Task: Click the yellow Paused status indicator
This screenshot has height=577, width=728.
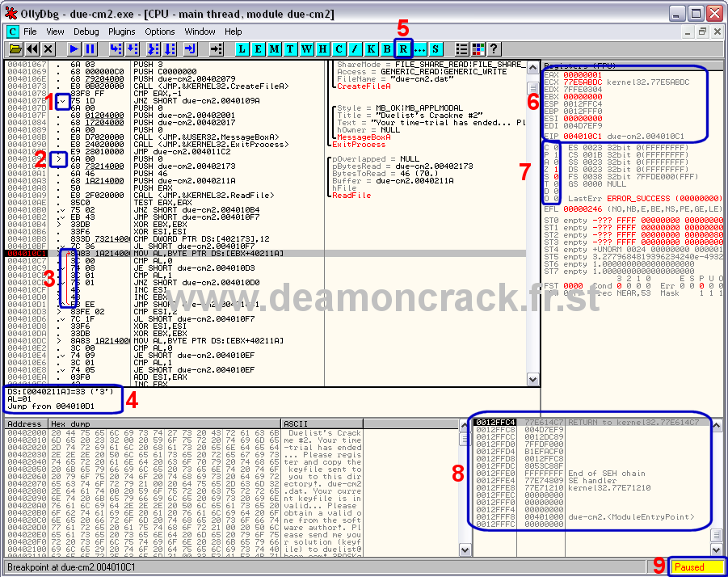Action: pyautogui.click(x=696, y=567)
